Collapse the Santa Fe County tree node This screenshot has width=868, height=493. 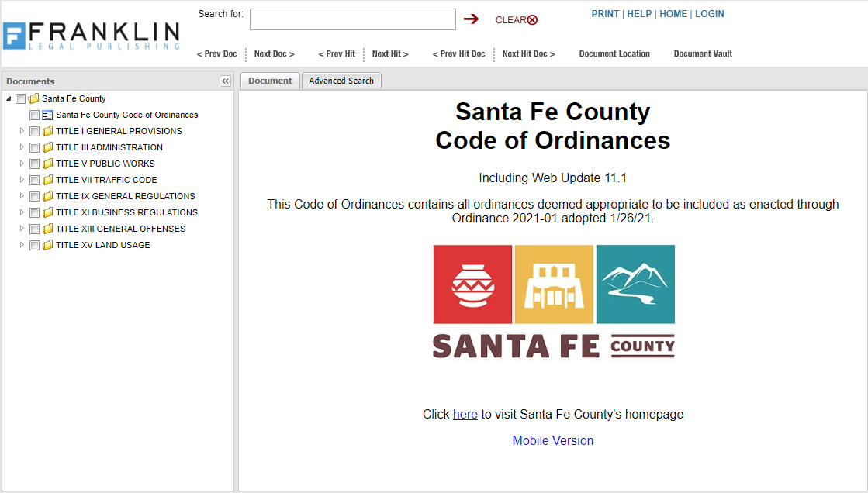click(x=7, y=98)
